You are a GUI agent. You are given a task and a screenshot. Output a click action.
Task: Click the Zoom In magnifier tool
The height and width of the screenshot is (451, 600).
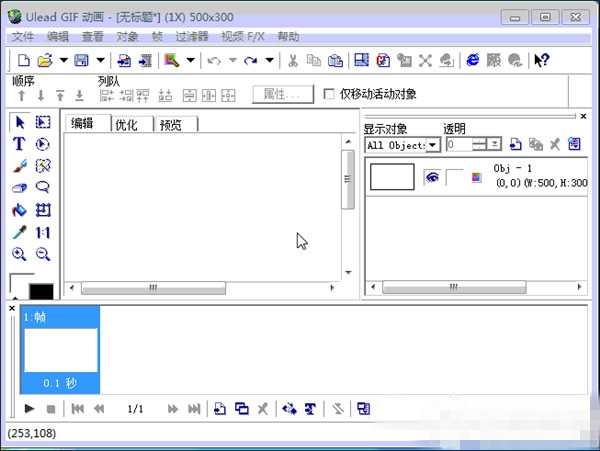[x=19, y=254]
